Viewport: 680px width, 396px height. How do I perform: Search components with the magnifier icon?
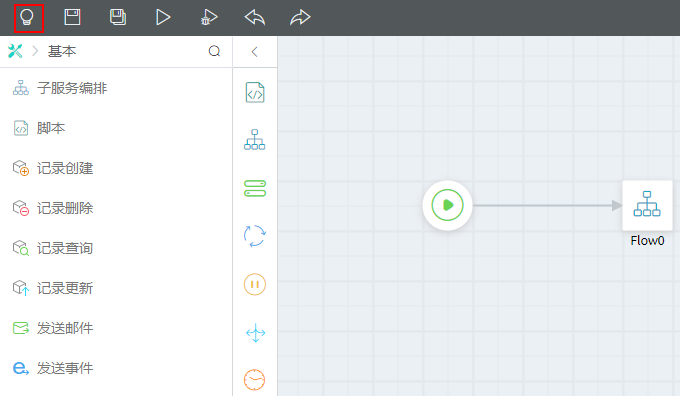[214, 51]
